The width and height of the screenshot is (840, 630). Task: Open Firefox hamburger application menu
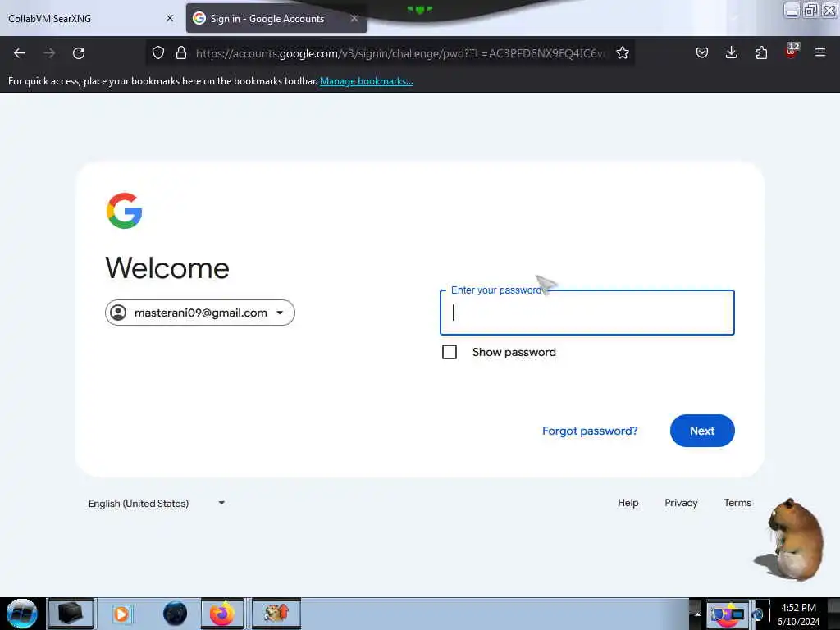click(x=820, y=52)
